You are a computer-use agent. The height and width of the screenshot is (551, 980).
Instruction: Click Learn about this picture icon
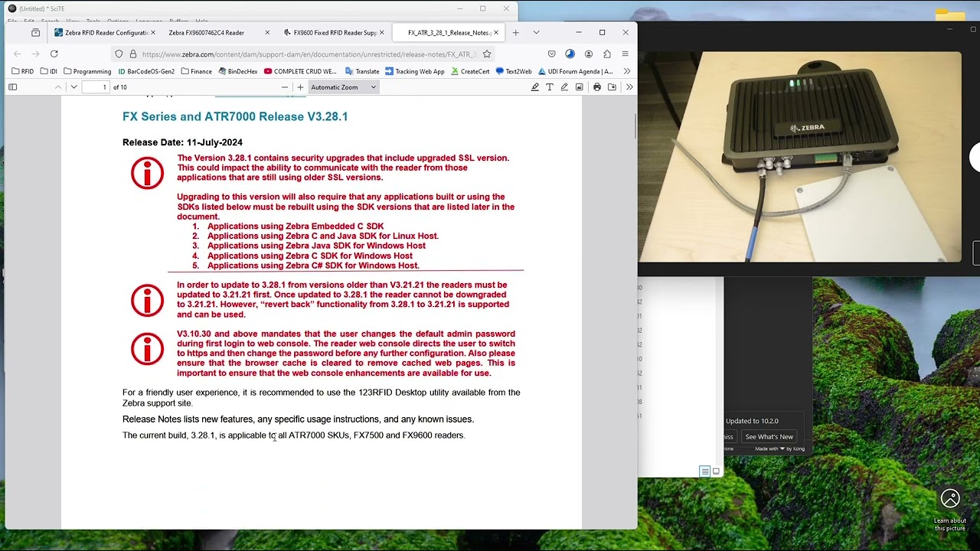pos(950,499)
